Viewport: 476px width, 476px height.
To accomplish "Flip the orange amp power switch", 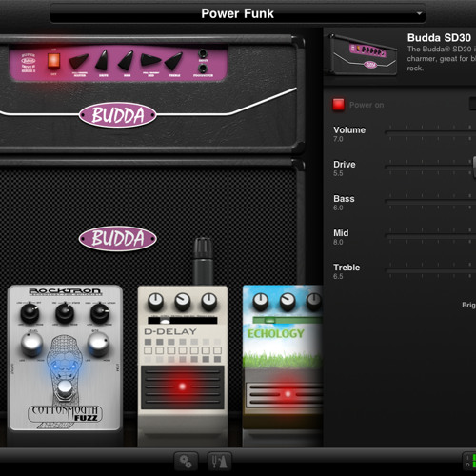I will (53, 61).
